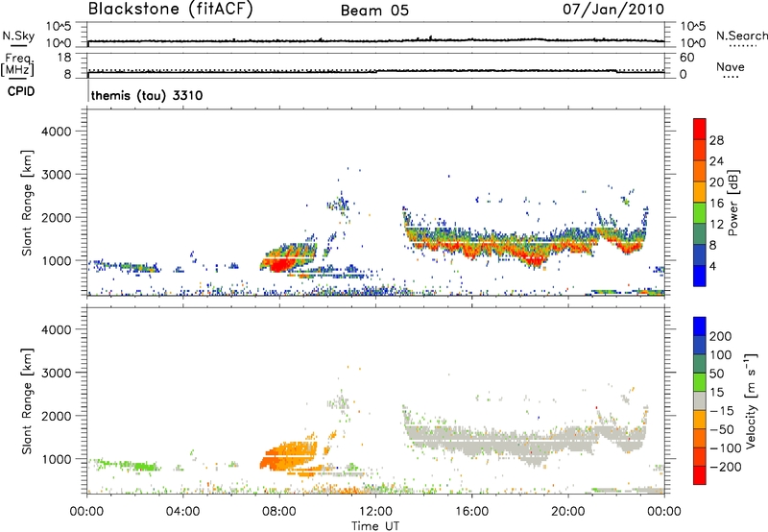Screen dimensions: 768x532
Task: Click the gray segment of the velocity colorbar
Action: pyautogui.click(x=700, y=400)
